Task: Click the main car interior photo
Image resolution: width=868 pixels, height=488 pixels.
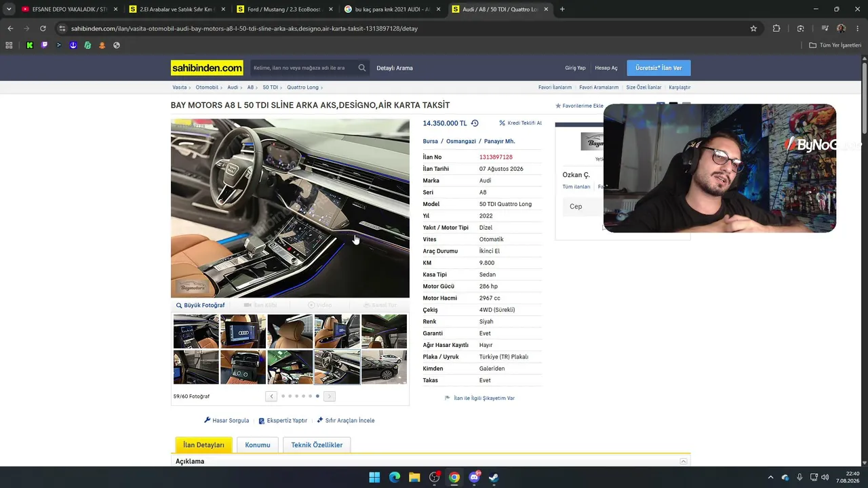Action: (290, 208)
